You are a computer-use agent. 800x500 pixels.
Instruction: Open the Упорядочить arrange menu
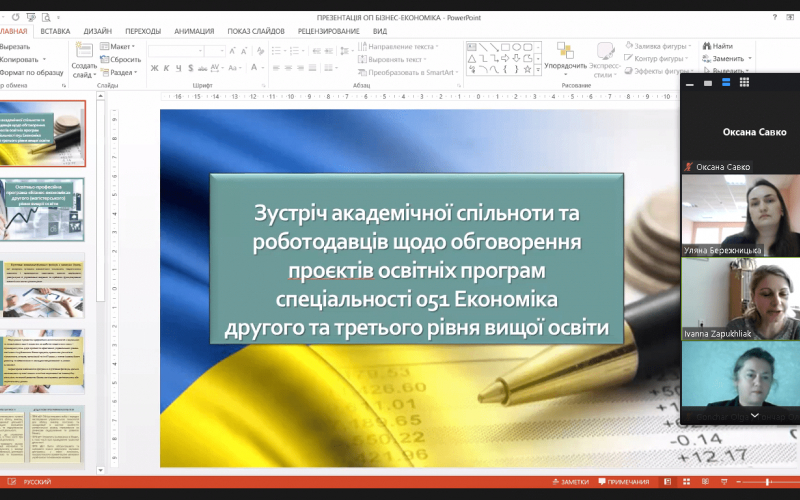(565, 59)
